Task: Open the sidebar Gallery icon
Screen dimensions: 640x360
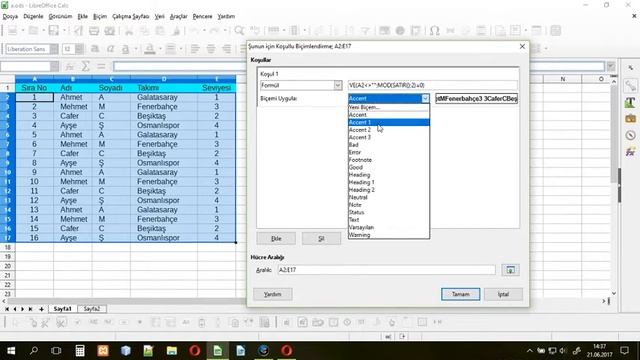Action: (x=630, y=119)
